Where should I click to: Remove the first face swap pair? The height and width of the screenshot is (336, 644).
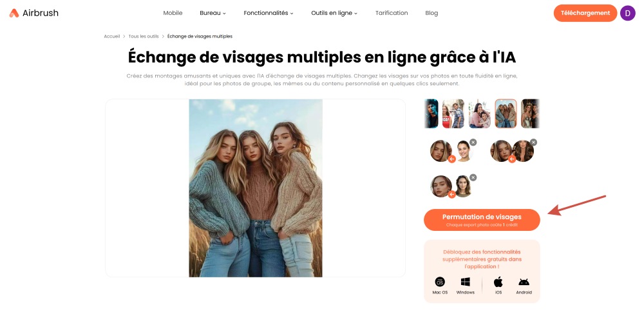(x=473, y=143)
